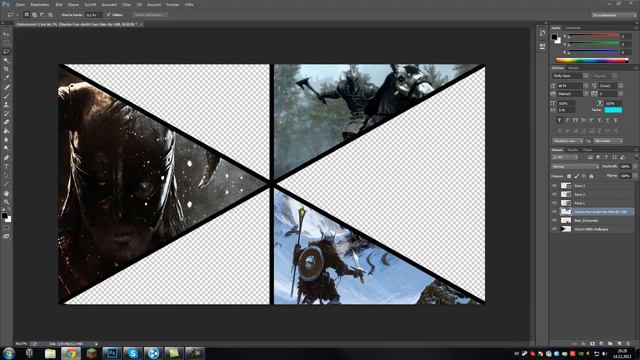Open the Ebene menu

point(73,4)
